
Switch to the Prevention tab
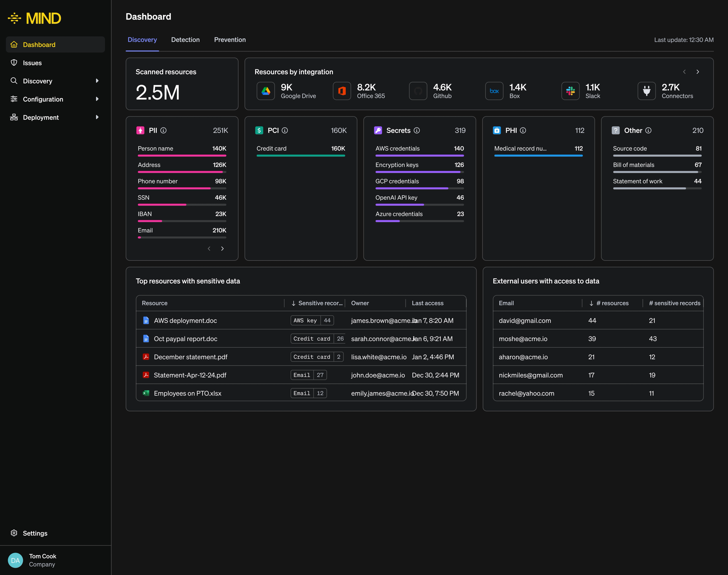tap(230, 40)
